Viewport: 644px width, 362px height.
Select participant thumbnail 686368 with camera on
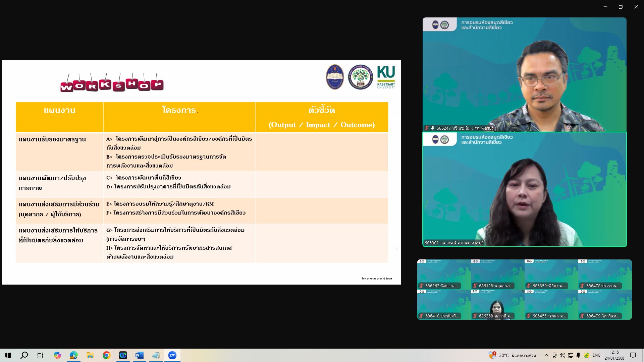click(497, 305)
